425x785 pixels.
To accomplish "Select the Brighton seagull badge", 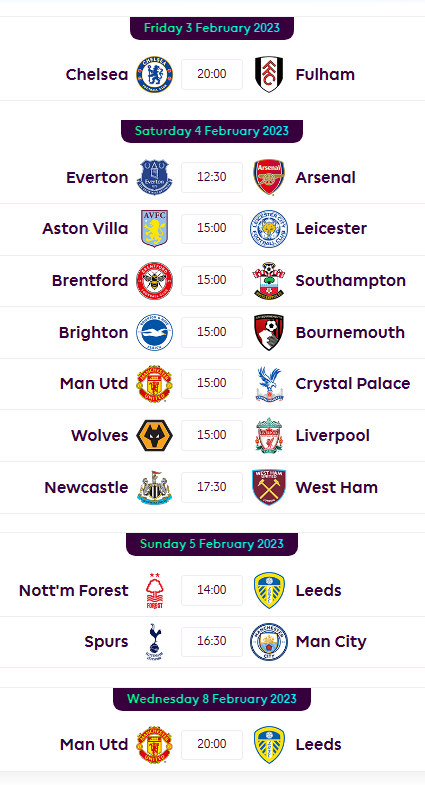I will (155, 332).
